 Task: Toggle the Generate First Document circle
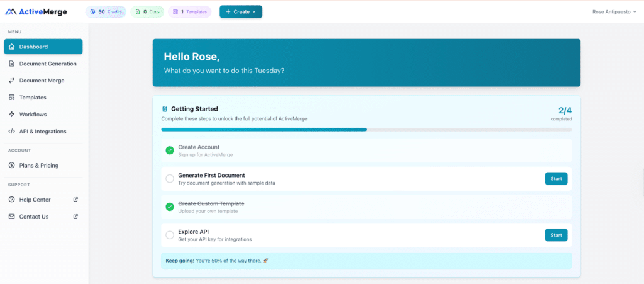(x=170, y=179)
